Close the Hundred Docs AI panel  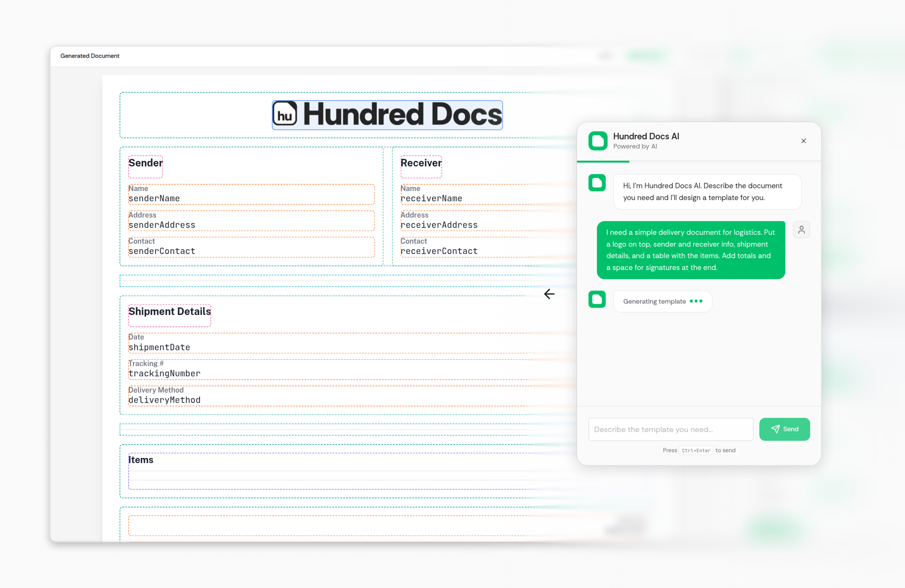803,141
